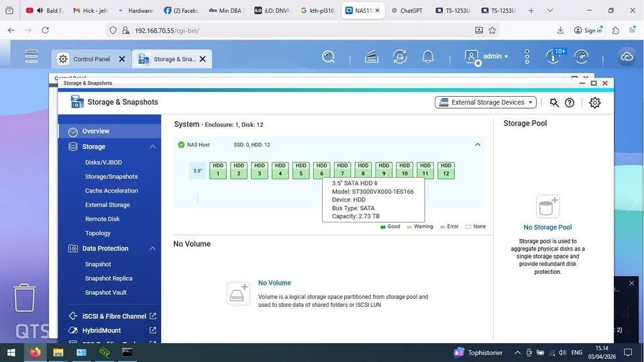Open the myQNAPcloud cloud icon
Image resolution: width=644 pixels, height=362 pixels.
pyautogui.click(x=627, y=57)
